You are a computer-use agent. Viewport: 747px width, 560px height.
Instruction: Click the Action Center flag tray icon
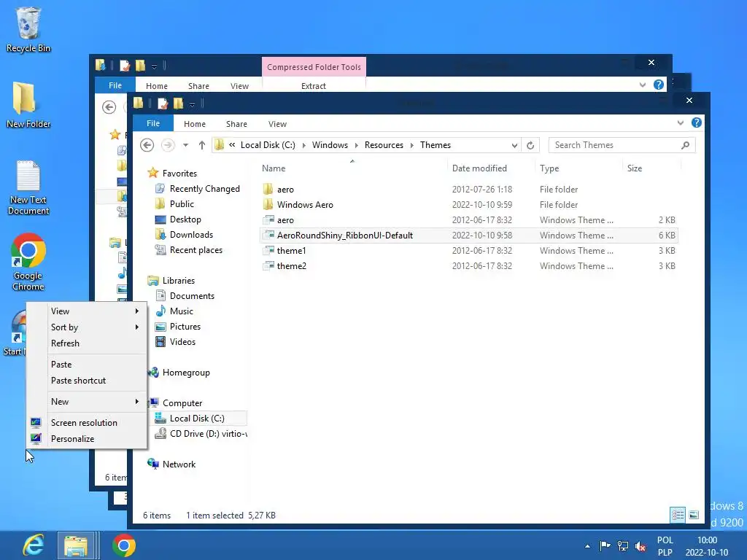coord(605,545)
